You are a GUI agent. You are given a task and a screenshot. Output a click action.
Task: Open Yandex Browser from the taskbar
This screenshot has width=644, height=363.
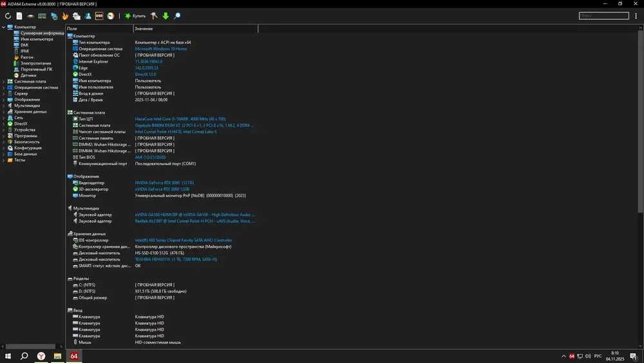41,356
